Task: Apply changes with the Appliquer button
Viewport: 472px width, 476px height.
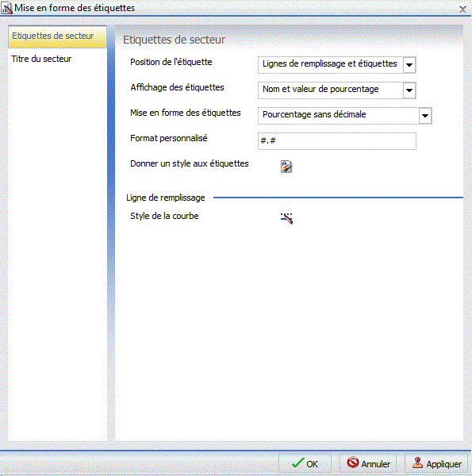Action: pyautogui.click(x=436, y=463)
